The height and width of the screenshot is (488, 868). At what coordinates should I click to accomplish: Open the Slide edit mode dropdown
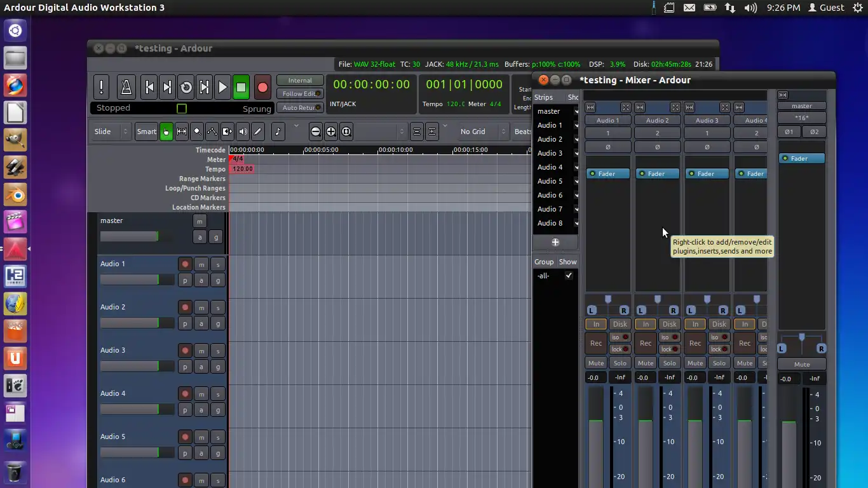point(111,132)
